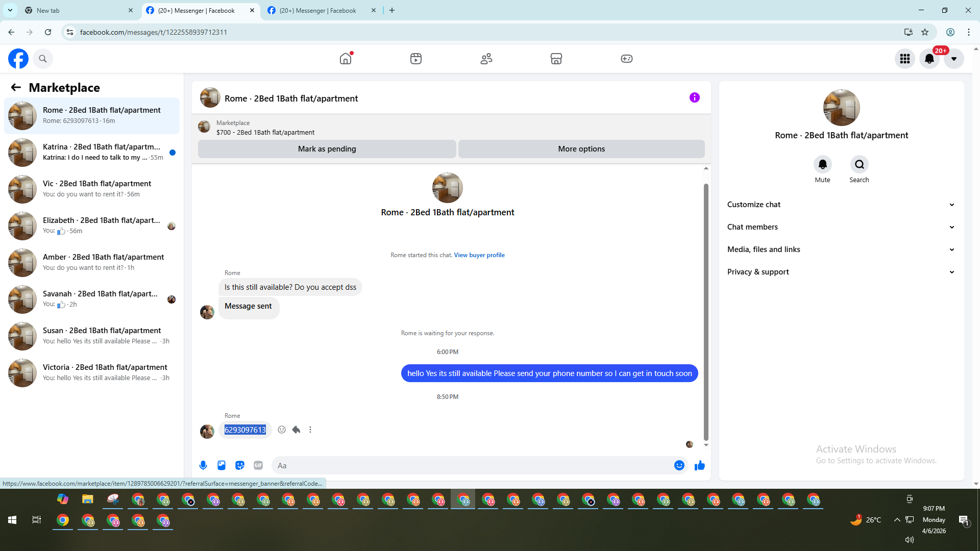The height and width of the screenshot is (551, 980).
Task: Open more options for 6293097613 message
Action: pos(310,430)
